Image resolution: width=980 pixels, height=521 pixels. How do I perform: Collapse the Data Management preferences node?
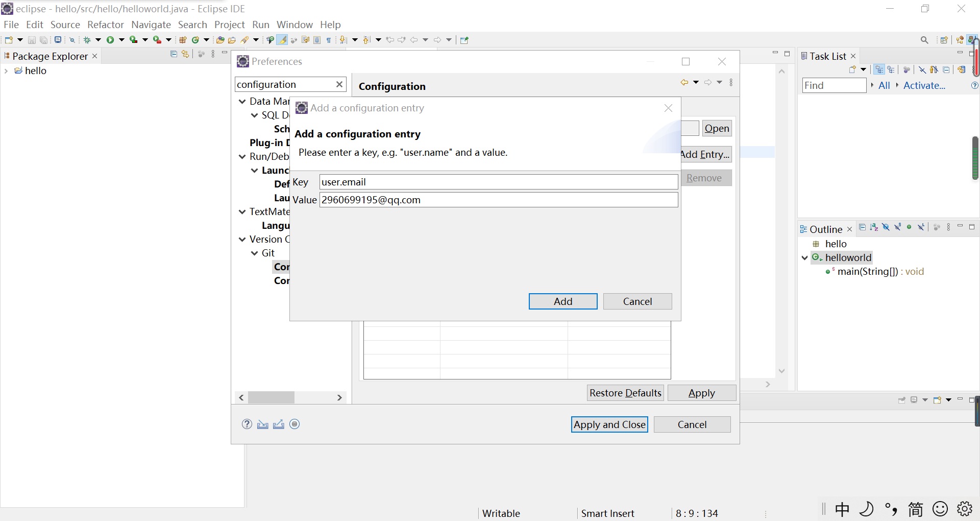pos(242,102)
